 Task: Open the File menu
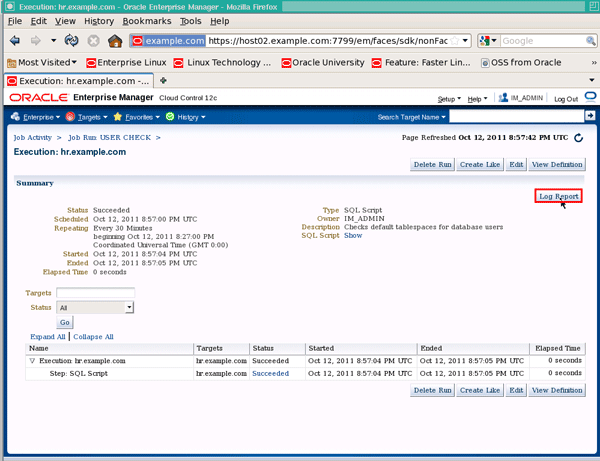tap(15, 21)
